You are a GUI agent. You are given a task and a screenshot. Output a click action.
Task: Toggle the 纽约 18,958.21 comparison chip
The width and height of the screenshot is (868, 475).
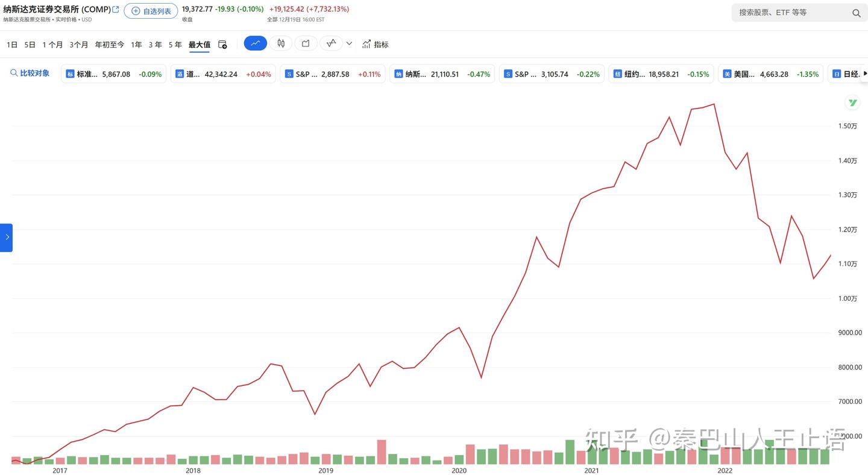[x=661, y=74]
